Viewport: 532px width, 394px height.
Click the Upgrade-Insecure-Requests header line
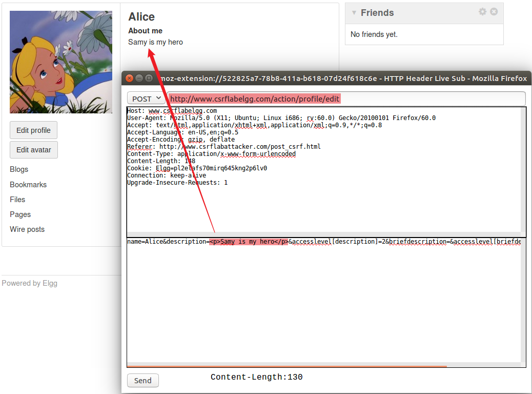177,183
